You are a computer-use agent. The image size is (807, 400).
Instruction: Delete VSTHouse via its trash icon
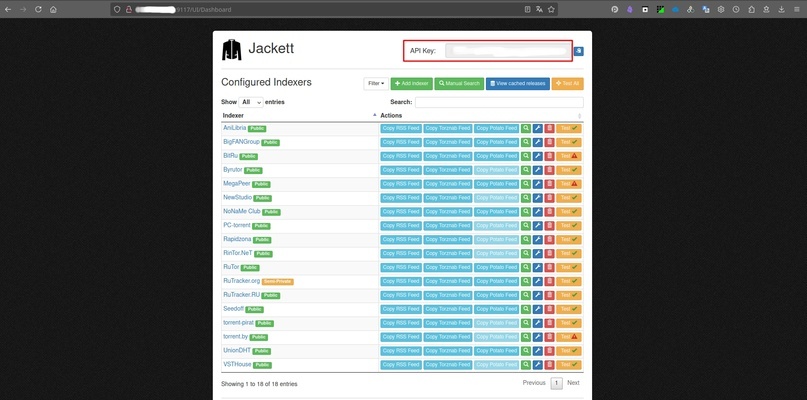549,364
